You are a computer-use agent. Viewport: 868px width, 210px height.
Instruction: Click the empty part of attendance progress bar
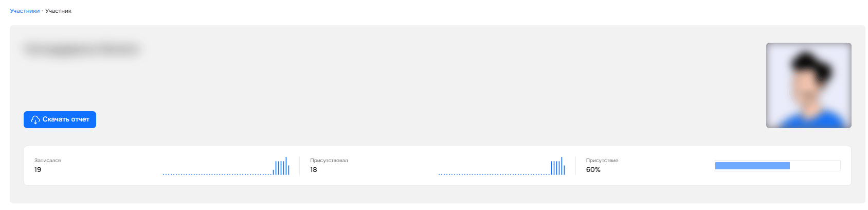tap(815, 166)
